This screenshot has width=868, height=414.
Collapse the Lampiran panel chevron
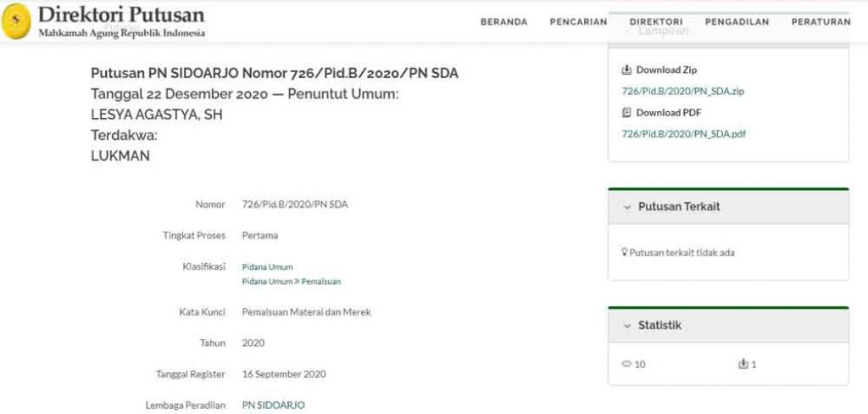click(627, 31)
